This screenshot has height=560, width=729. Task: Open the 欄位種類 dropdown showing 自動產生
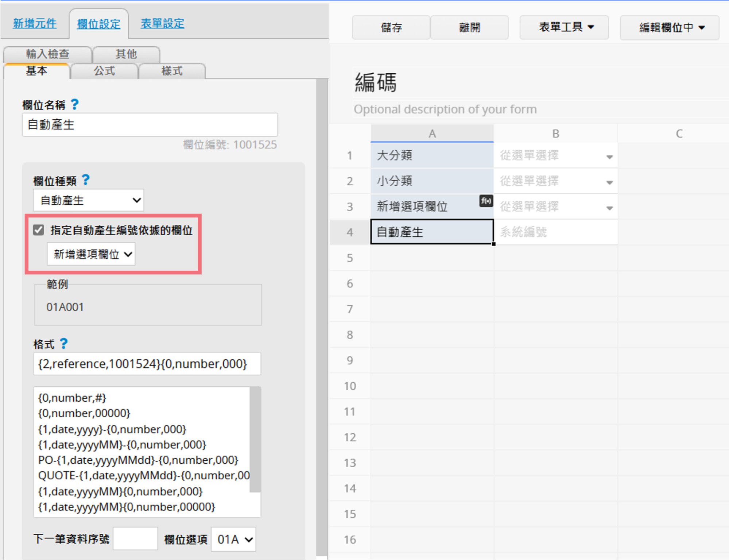pyautogui.click(x=89, y=200)
